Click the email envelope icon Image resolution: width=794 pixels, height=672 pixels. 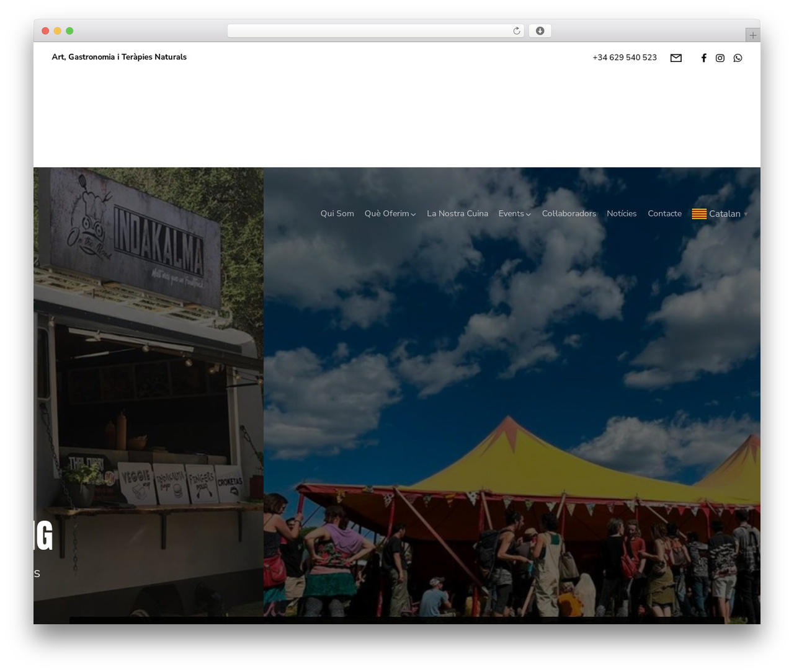(x=676, y=58)
